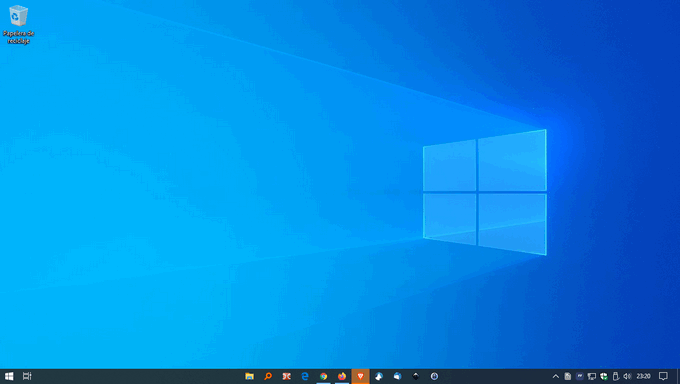Image resolution: width=680 pixels, height=384 pixels.
Task: Open Task View from the taskbar
Action: 27,376
